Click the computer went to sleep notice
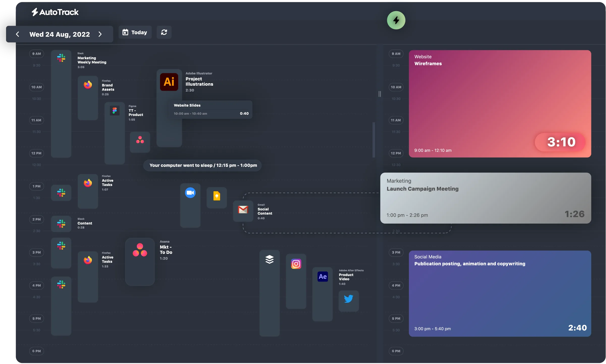 [203, 165]
